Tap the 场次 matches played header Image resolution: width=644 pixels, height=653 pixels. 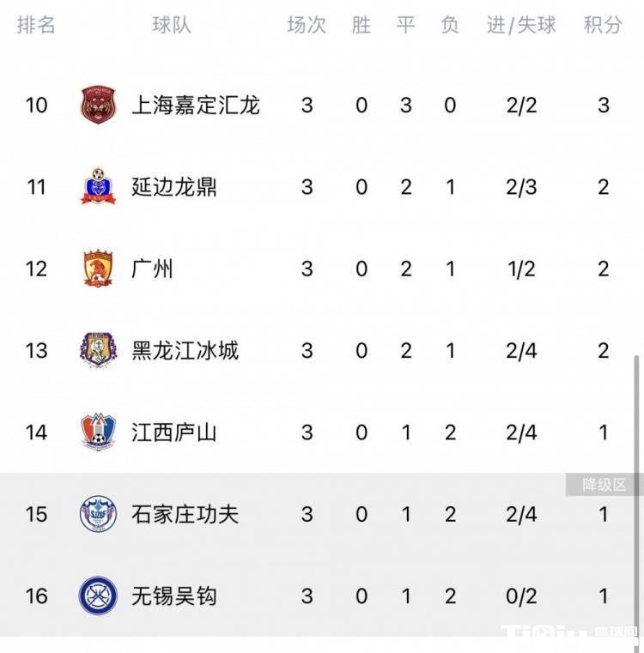(307, 25)
